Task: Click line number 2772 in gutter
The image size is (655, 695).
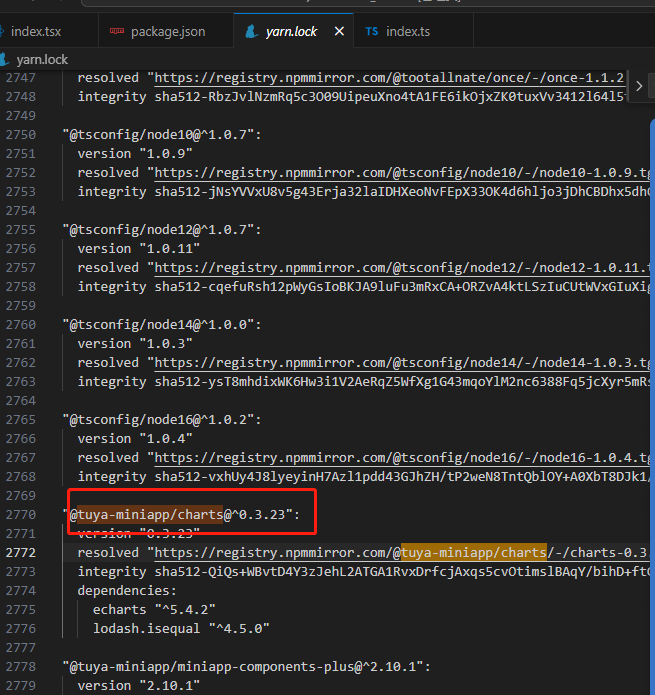Action: click(x=20, y=553)
